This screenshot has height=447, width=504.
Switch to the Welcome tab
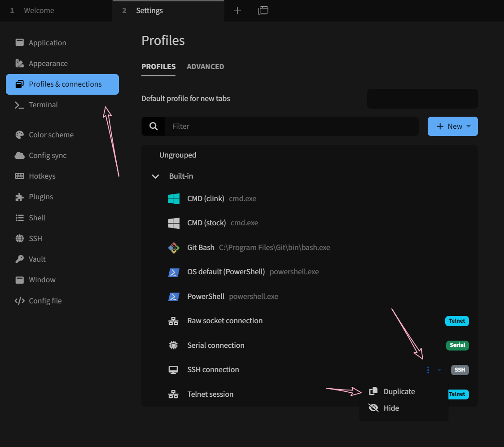tap(39, 10)
